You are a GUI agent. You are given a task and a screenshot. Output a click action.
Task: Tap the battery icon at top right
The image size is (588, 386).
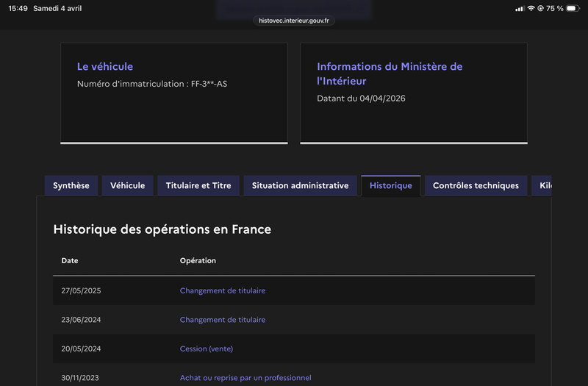pos(572,8)
